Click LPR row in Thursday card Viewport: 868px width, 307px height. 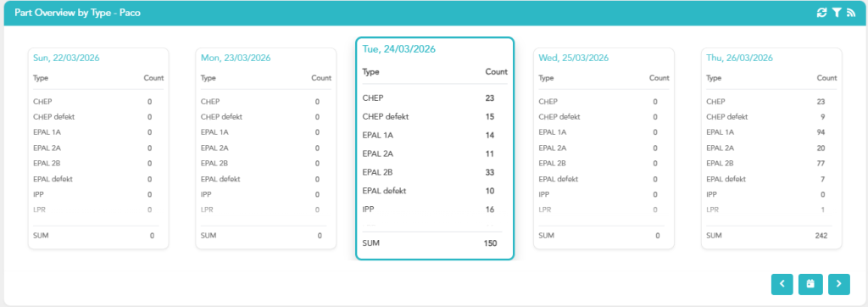771,210
